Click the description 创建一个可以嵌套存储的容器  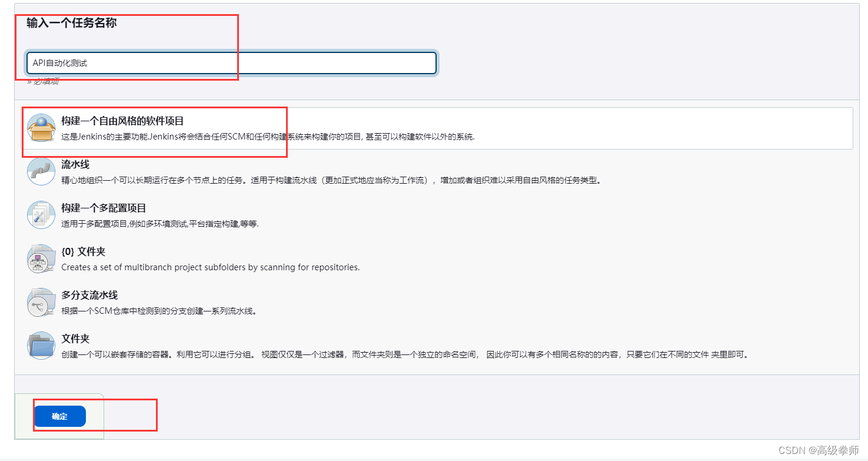point(404,354)
